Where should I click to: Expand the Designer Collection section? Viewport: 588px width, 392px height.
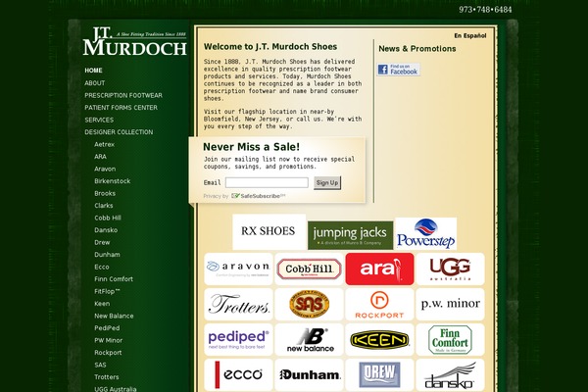point(119,131)
